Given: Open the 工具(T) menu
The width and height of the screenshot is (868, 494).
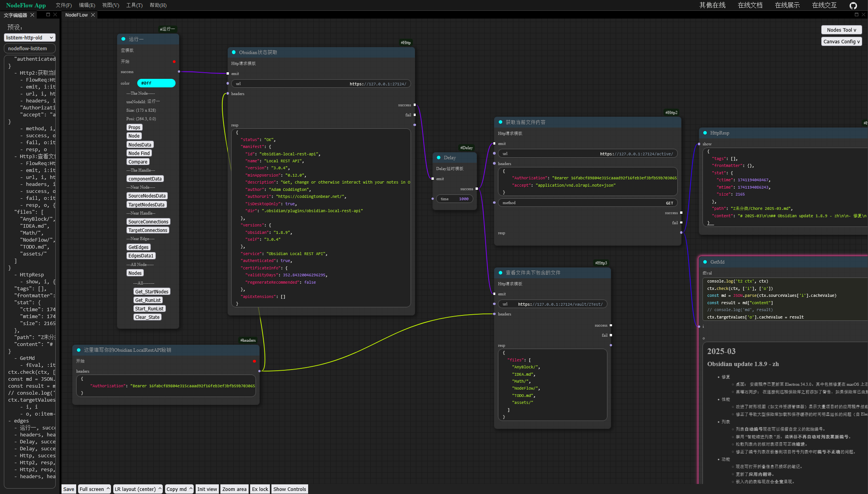Looking at the screenshot, I should point(134,5).
